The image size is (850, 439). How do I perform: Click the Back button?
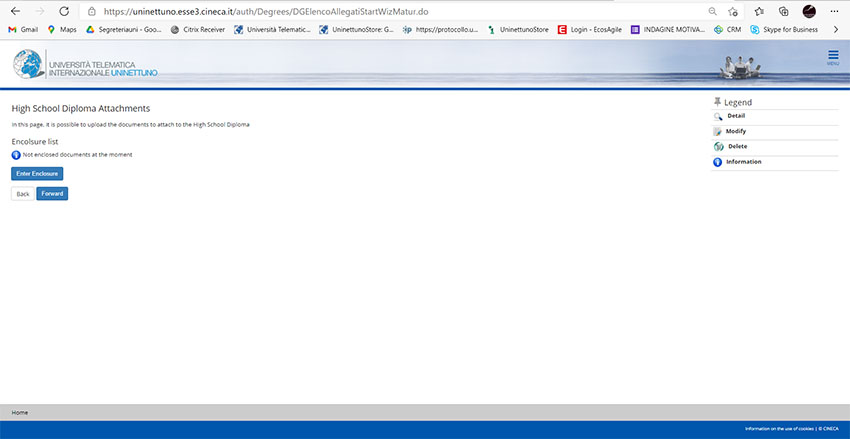click(x=23, y=193)
